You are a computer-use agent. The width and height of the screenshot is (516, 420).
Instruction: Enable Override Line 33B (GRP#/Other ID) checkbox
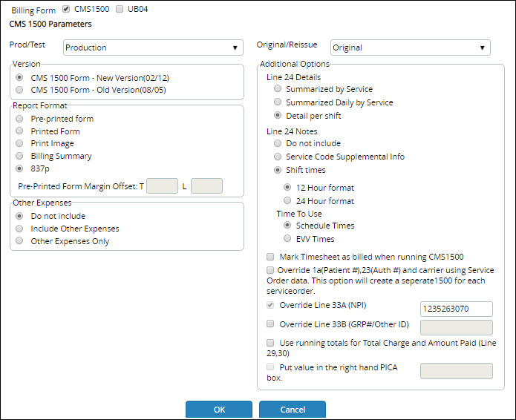tap(270, 324)
